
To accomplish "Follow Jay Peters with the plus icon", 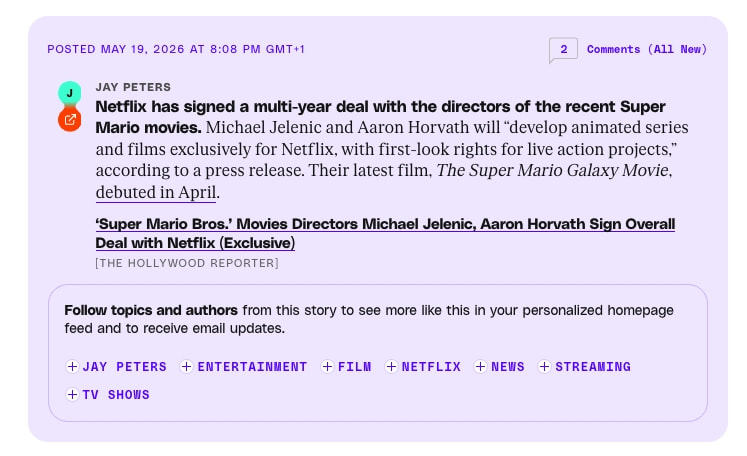I will 72,366.
